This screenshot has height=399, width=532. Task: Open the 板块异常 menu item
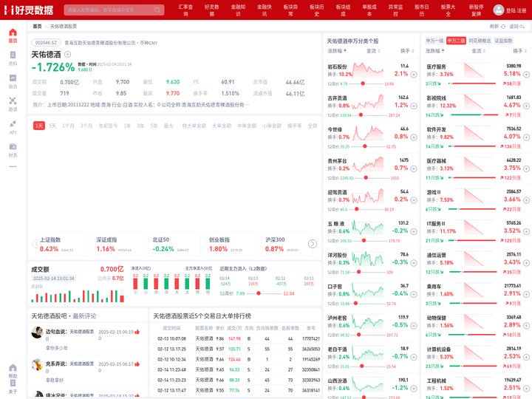coord(290,10)
